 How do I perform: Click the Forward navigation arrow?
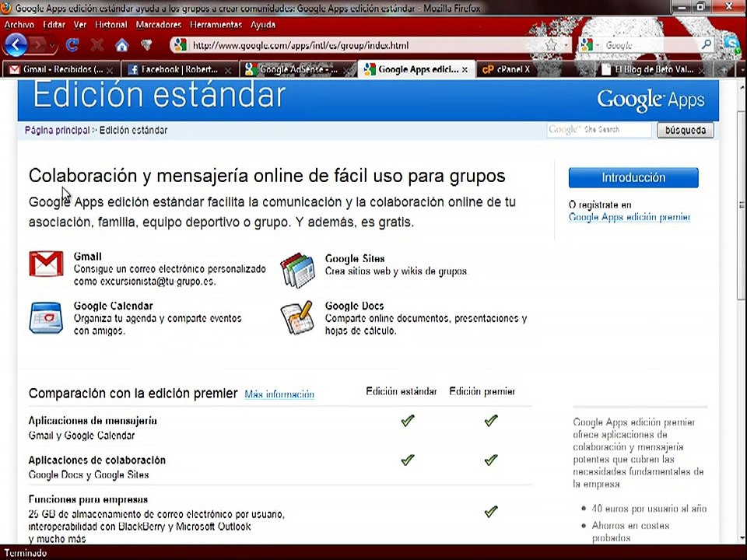37,45
